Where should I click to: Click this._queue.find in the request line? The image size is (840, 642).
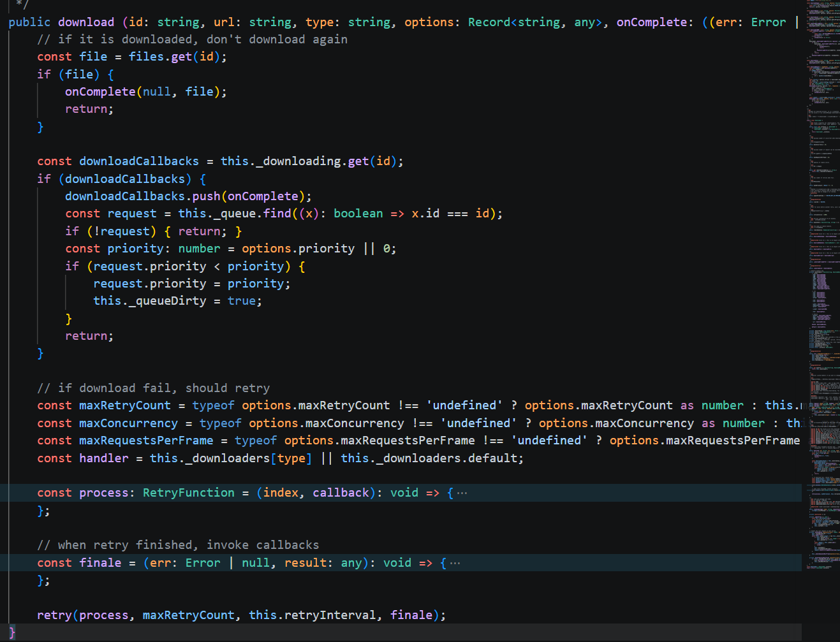[235, 214]
